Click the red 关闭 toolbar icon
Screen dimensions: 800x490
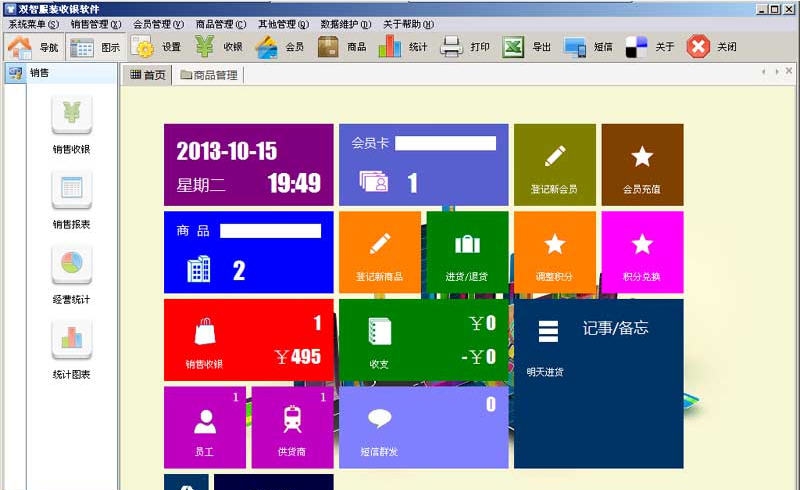point(698,47)
